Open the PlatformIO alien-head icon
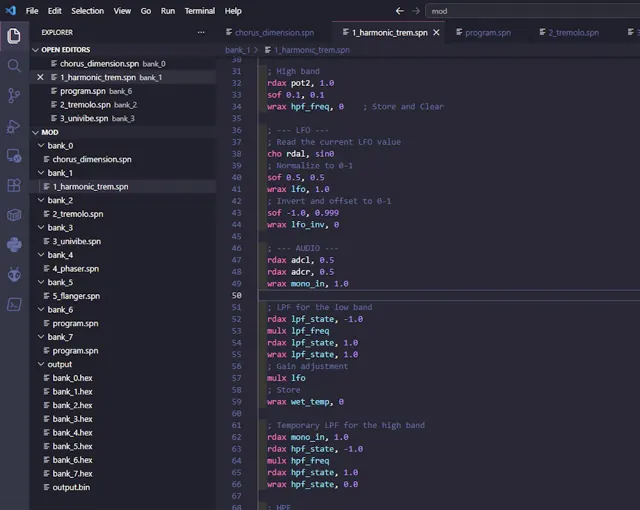 (x=14, y=275)
